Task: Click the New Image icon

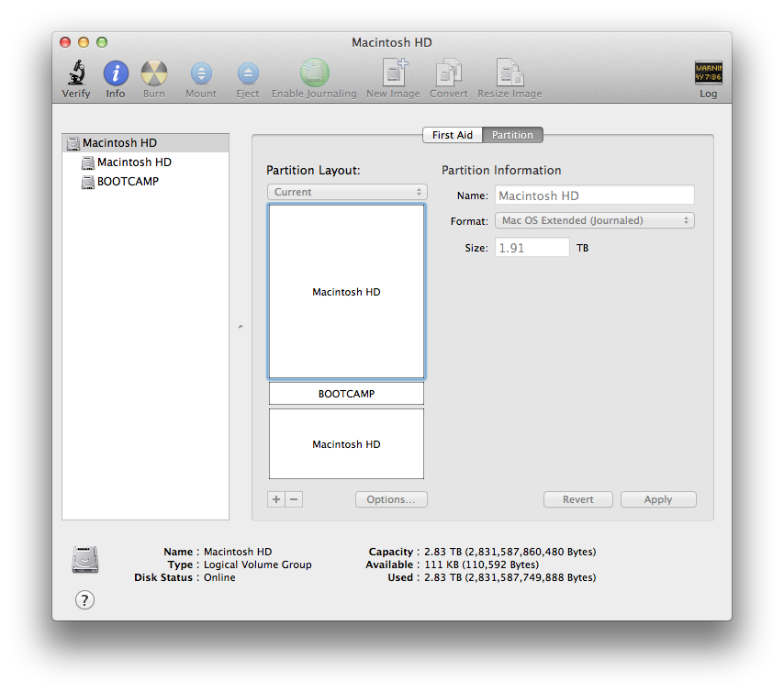Action: tap(395, 72)
